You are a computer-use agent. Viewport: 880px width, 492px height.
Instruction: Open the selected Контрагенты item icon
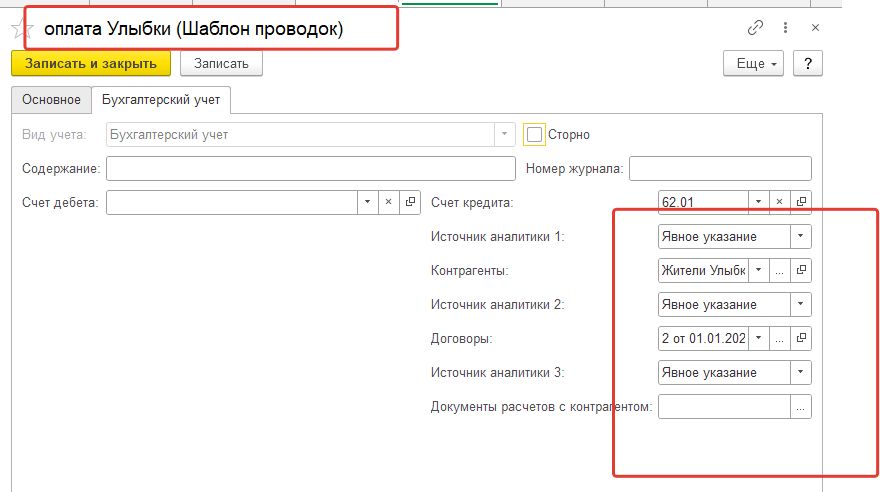tap(801, 270)
